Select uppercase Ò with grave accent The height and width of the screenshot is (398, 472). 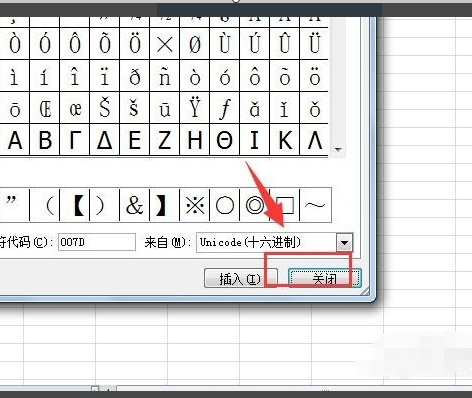pos(15,44)
